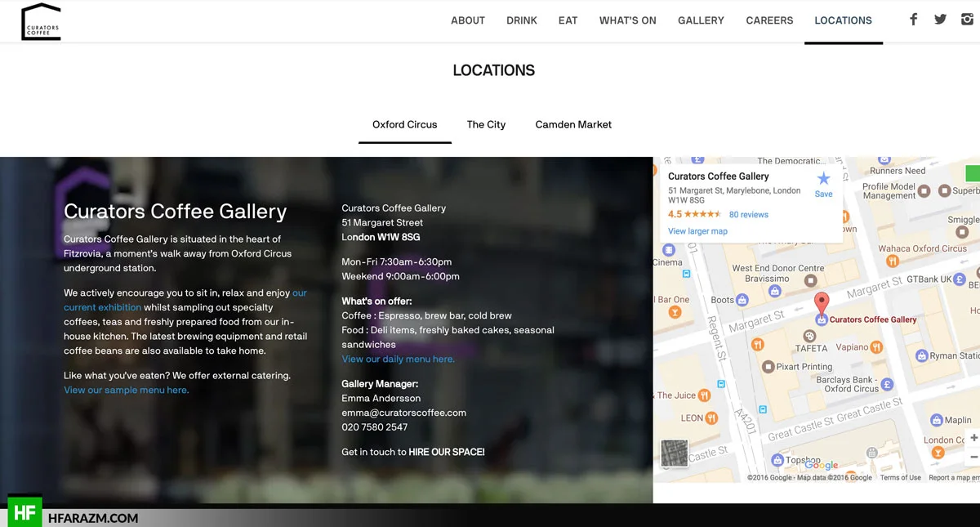The height and width of the screenshot is (527, 980).
Task: Click 'View larger map' link
Action: 697,231
